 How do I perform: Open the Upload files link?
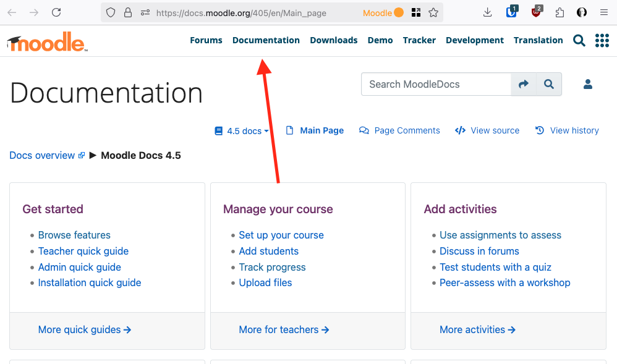pos(266,282)
